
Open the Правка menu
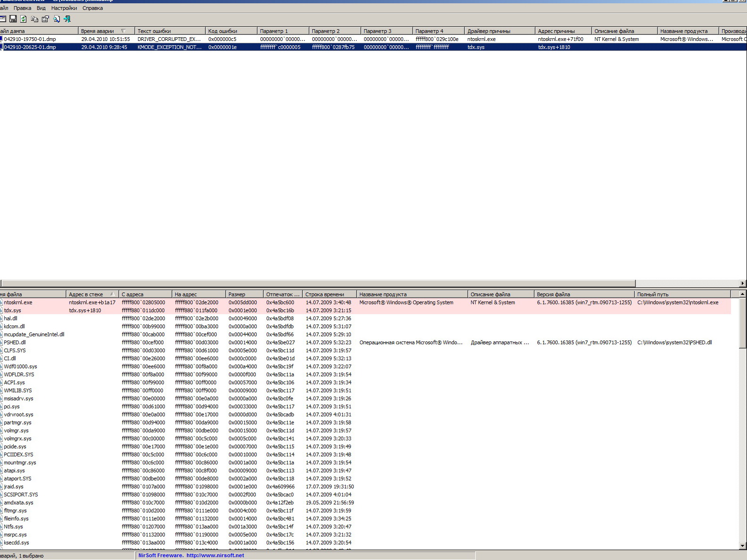pos(22,8)
